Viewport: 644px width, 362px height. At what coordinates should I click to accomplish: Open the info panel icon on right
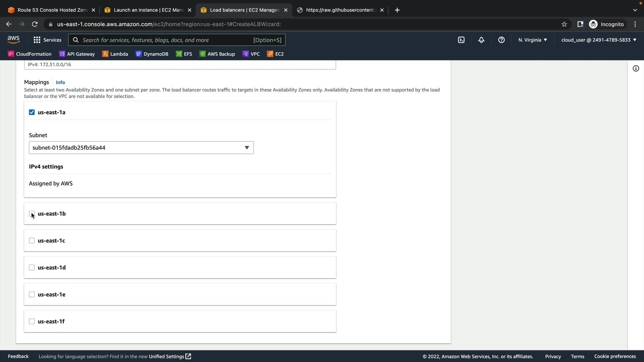tap(636, 68)
